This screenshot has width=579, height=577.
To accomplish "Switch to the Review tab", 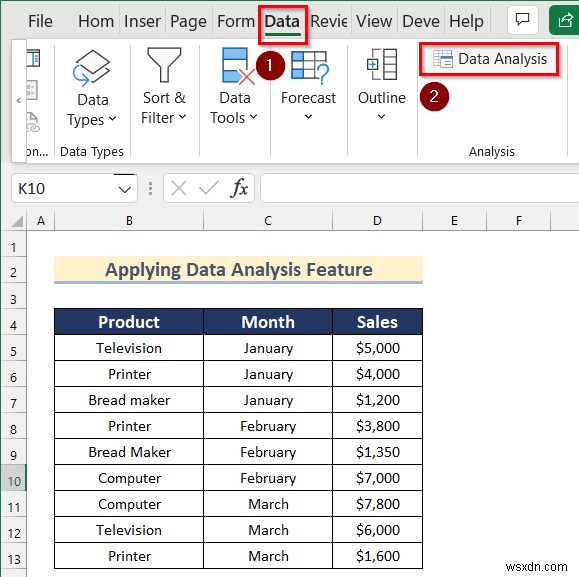I will 329,21.
